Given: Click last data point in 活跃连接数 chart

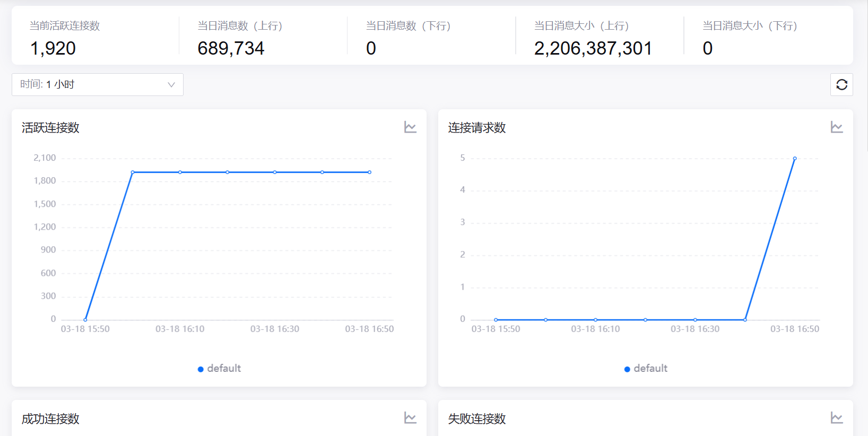Looking at the screenshot, I should click(370, 172).
